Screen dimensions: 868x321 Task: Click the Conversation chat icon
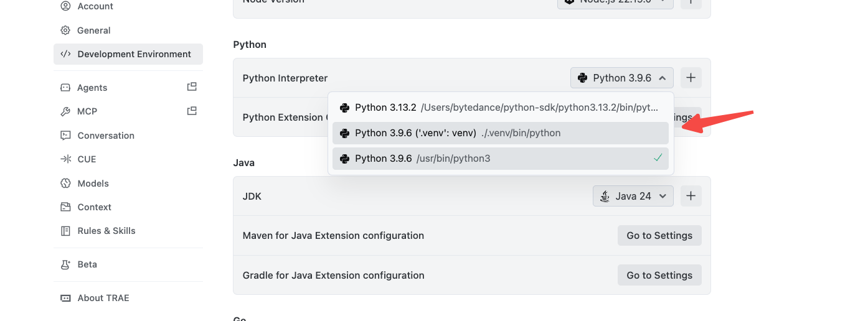pyautogui.click(x=65, y=136)
